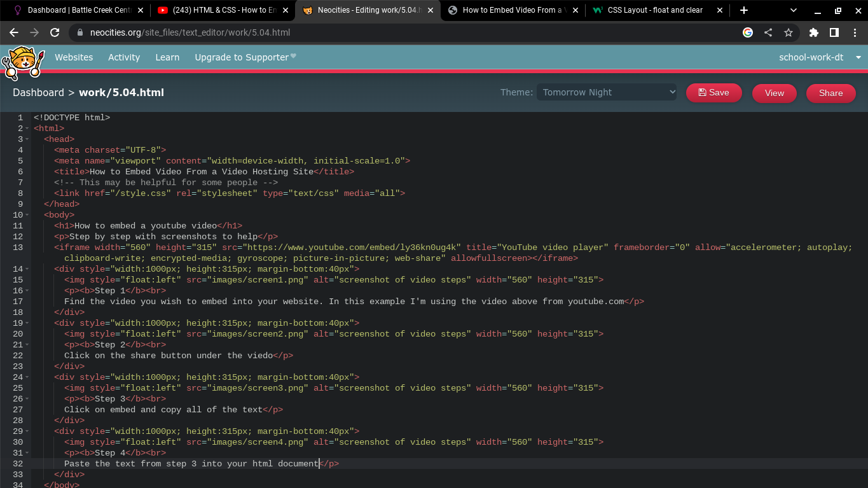Open the Websites menu item
The height and width of the screenshot is (488, 868).
(x=74, y=57)
